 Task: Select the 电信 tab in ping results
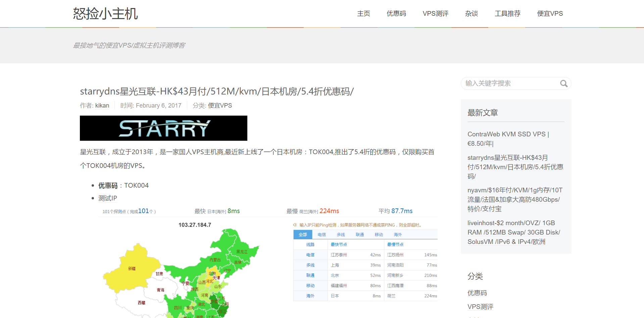click(322, 235)
